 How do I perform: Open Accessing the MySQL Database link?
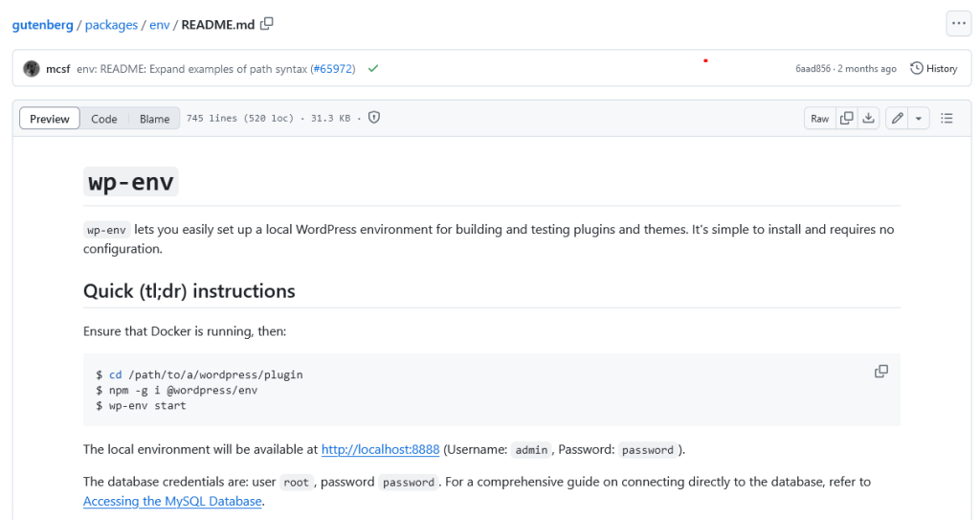tap(172, 501)
